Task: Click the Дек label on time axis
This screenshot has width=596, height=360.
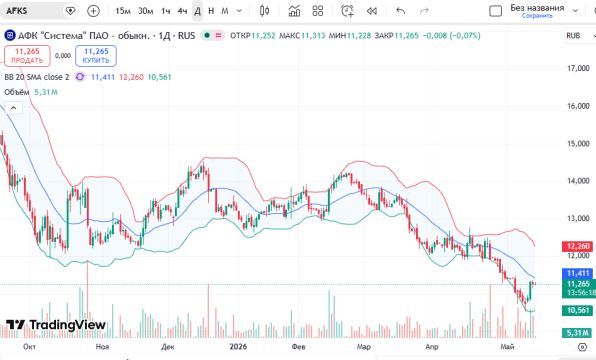Action: click(x=168, y=347)
